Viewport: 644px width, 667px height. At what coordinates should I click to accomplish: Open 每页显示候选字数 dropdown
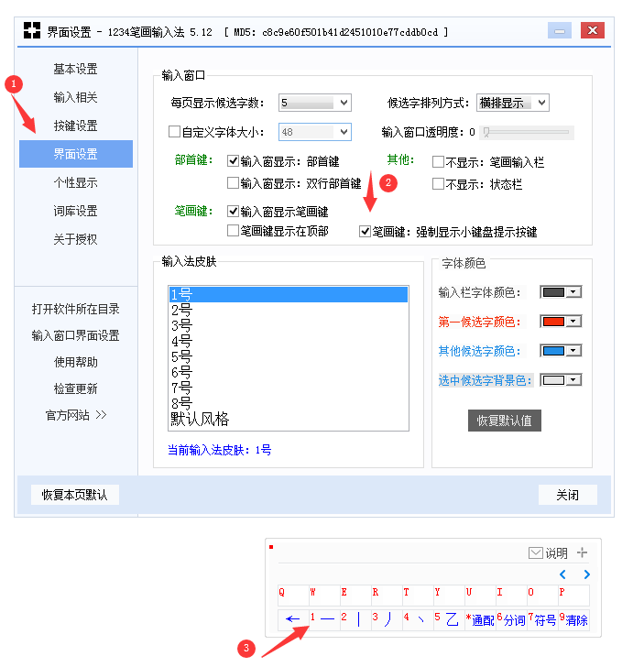[315, 103]
